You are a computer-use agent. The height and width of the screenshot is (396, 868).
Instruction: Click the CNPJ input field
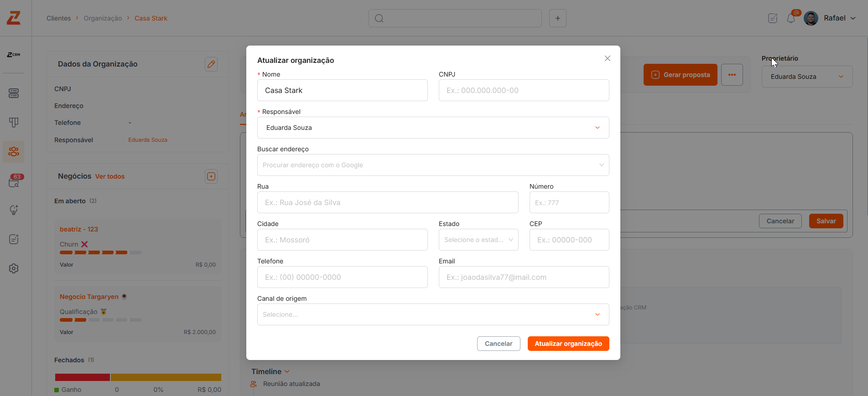click(x=524, y=90)
